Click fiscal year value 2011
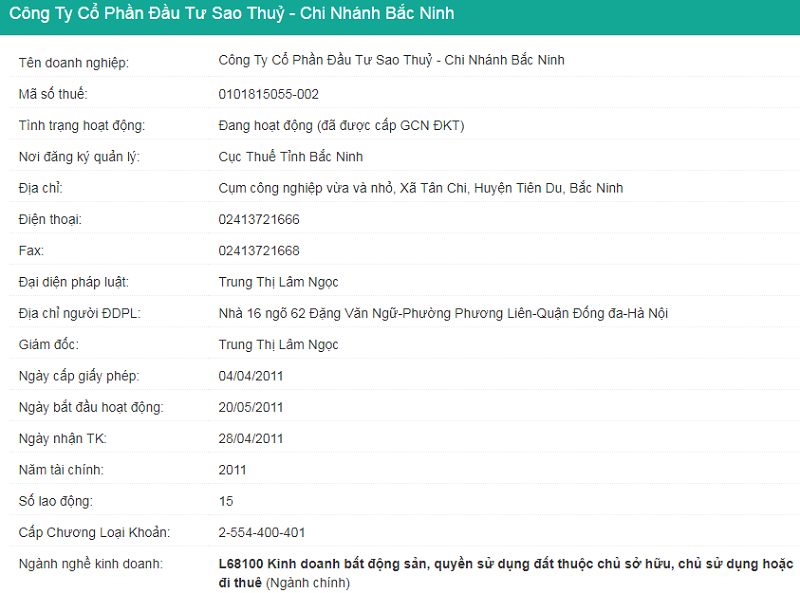 (231, 469)
